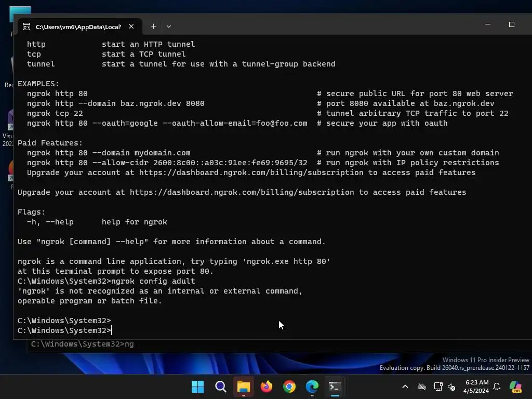This screenshot has height=399, width=532.
Task: Open Copilot preview icon in taskbar
Action: pyautogui.click(x=515, y=387)
